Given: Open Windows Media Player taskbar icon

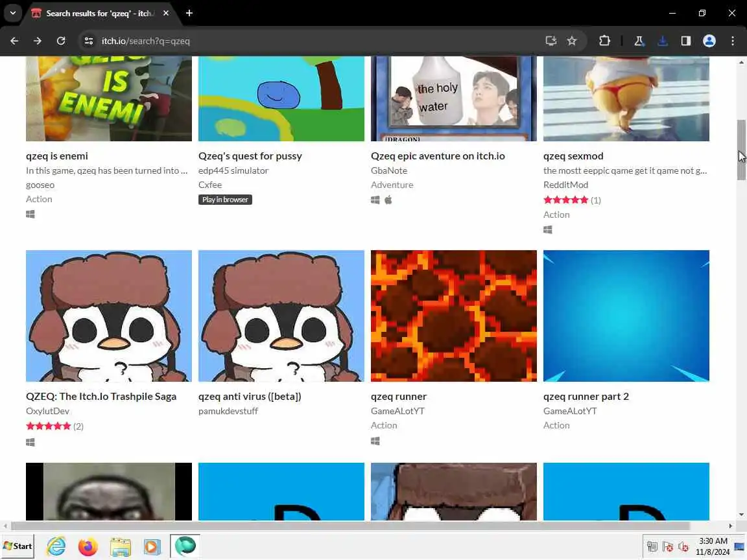Looking at the screenshot, I should point(152,546).
